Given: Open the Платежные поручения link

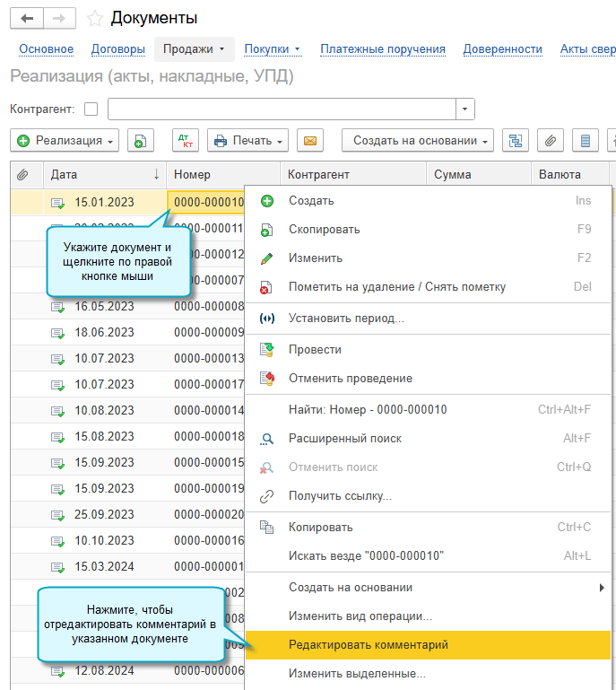Looking at the screenshot, I should pyautogui.click(x=383, y=49).
